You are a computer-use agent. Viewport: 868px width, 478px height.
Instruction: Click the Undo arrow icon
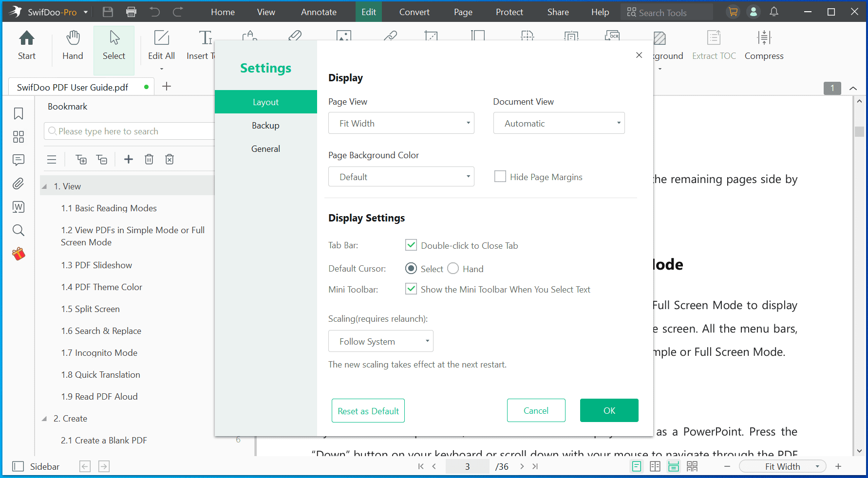(x=155, y=12)
